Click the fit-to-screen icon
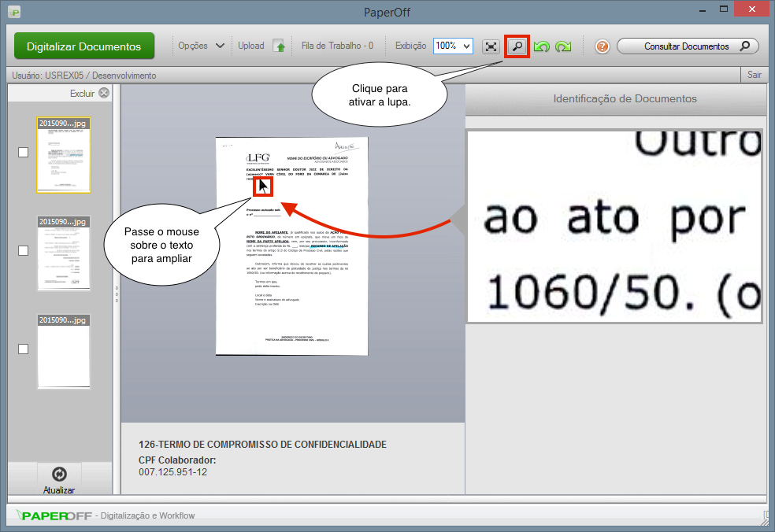Screen dimensions: 775x532 click(x=491, y=46)
